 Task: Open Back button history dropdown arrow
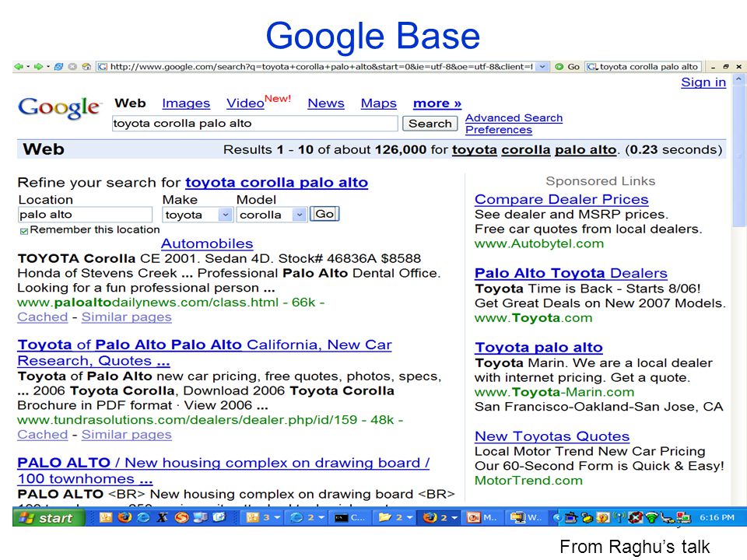coord(28,67)
